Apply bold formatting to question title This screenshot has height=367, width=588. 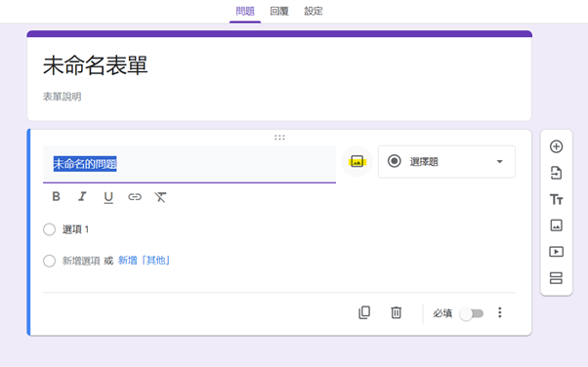[57, 196]
